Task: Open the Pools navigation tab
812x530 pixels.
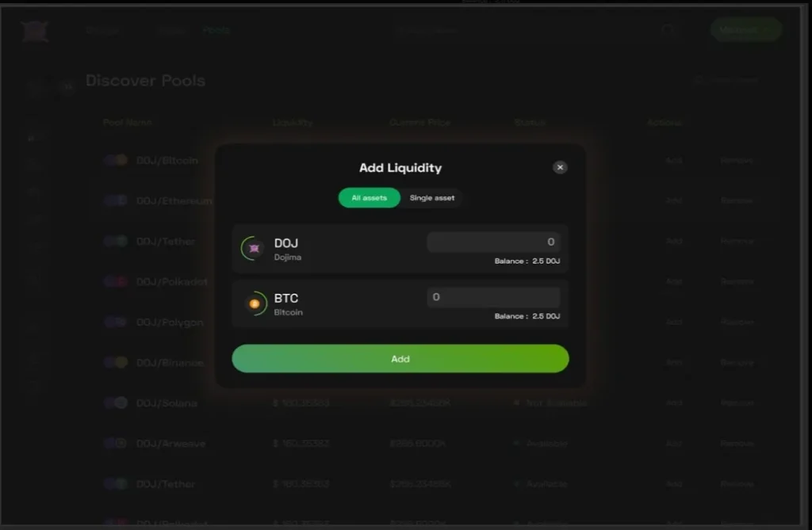Action: (216, 31)
